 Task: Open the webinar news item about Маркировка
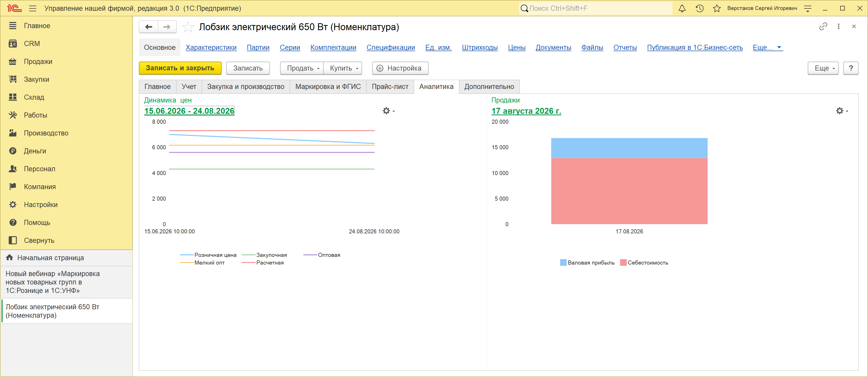pyautogui.click(x=66, y=282)
